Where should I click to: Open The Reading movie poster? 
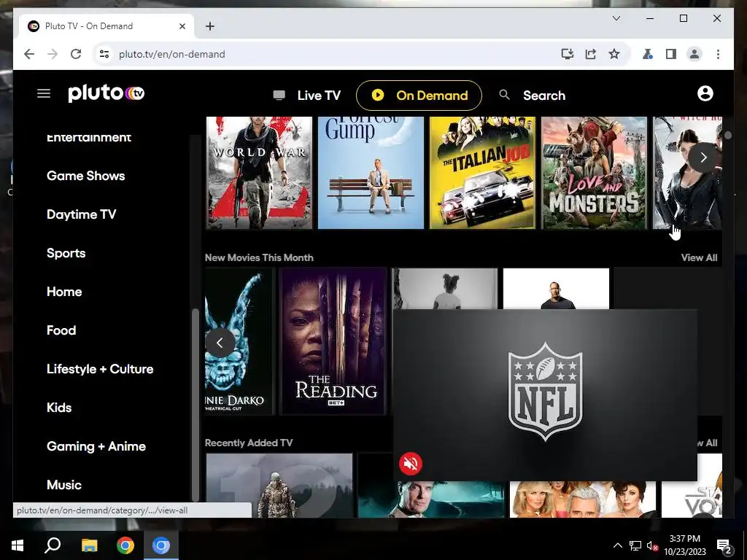(333, 341)
